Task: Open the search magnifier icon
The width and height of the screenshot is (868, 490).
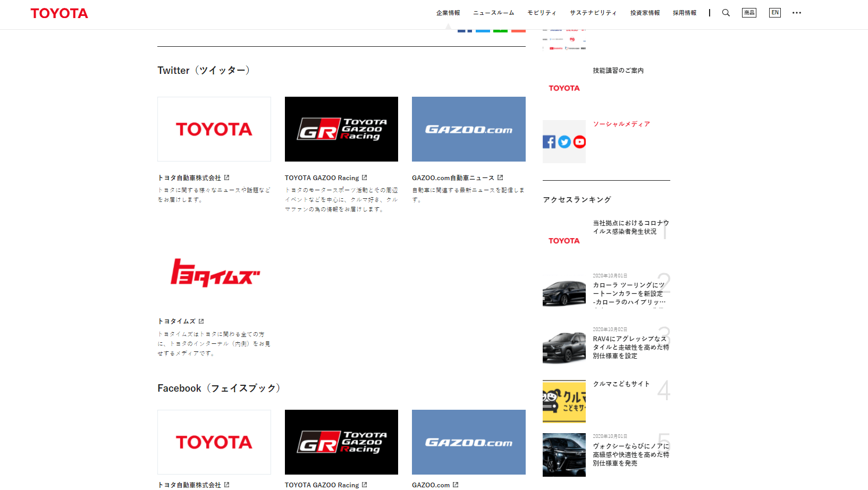Action: point(726,13)
